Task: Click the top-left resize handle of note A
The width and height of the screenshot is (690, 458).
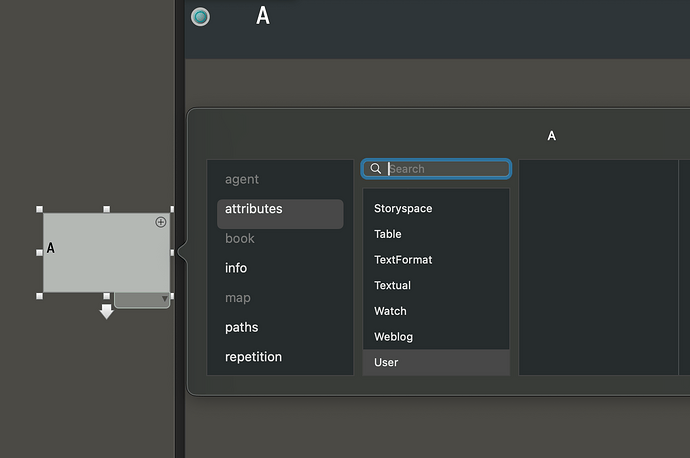Action: point(40,210)
